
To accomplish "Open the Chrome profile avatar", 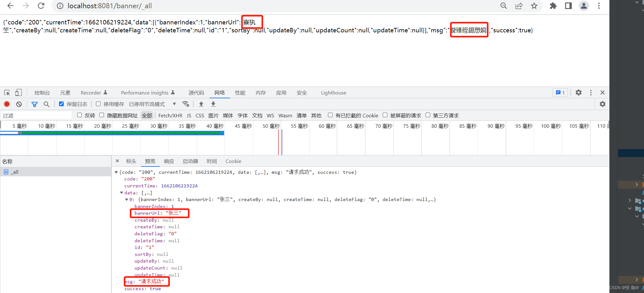I will [584, 6].
